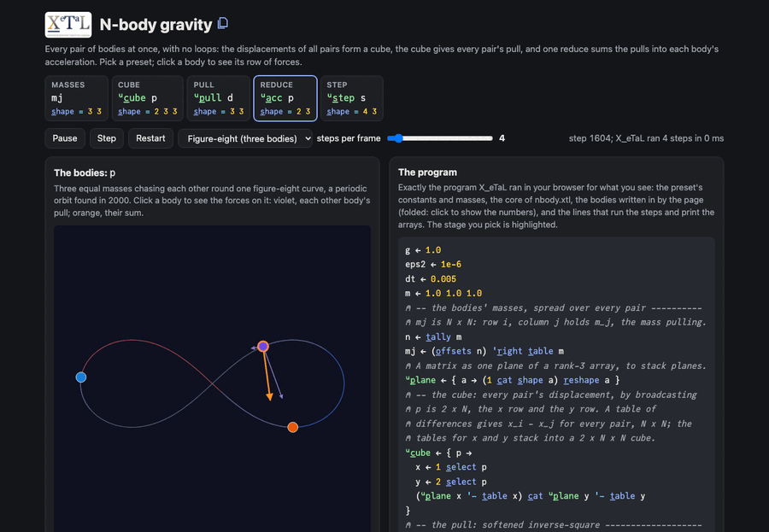769x532 pixels.
Task: Click 'table' keyword in the mj line
Action: pyautogui.click(x=541, y=351)
